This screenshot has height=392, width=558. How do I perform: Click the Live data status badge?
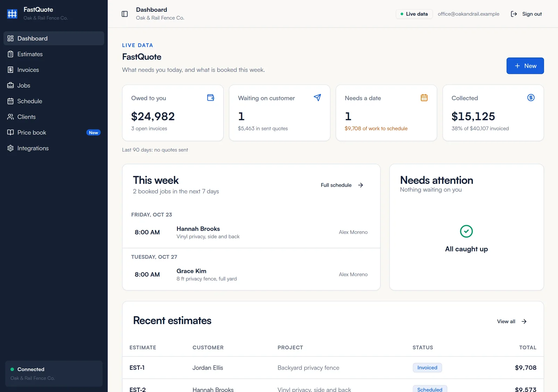[414, 14]
